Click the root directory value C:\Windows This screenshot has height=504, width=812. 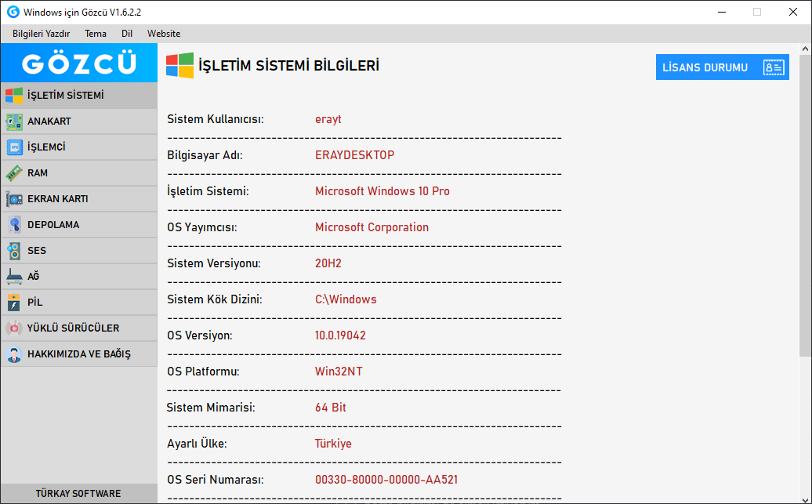[x=346, y=299]
